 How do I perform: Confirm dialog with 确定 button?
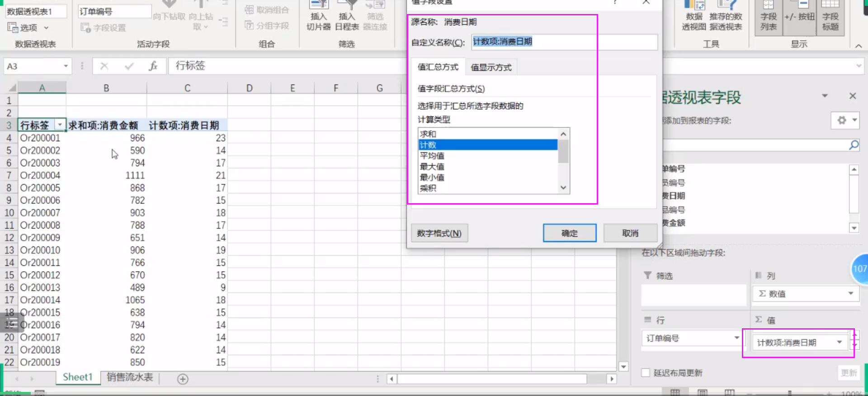(570, 233)
